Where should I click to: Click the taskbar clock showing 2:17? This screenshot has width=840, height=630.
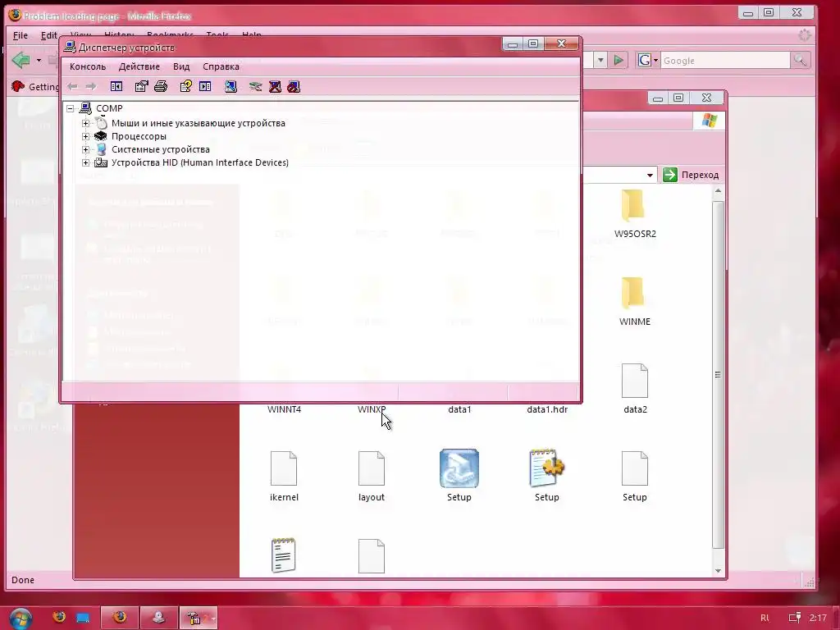[818, 618]
